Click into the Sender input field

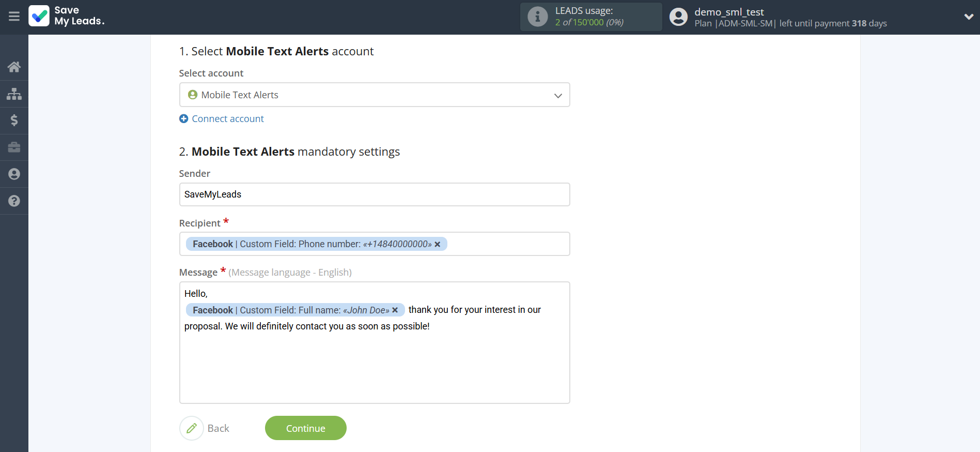(x=375, y=194)
